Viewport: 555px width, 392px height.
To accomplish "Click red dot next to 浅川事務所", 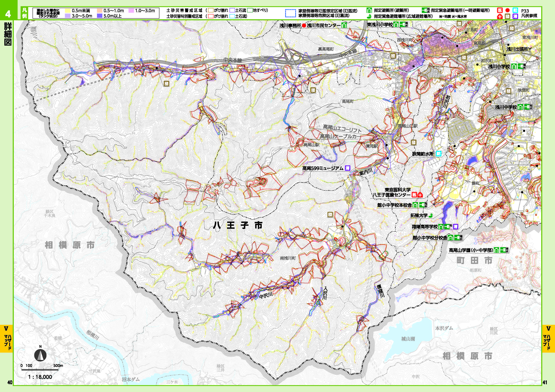I will (x=304, y=26).
